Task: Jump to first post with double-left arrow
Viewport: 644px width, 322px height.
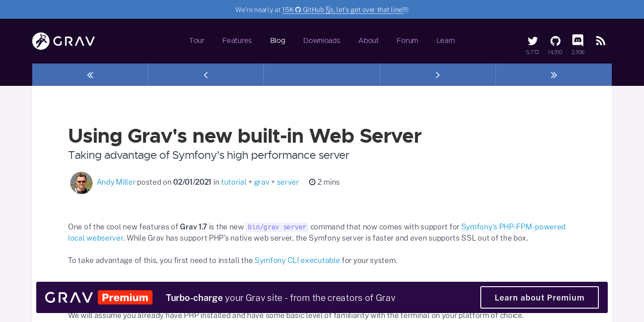Action: tap(89, 75)
